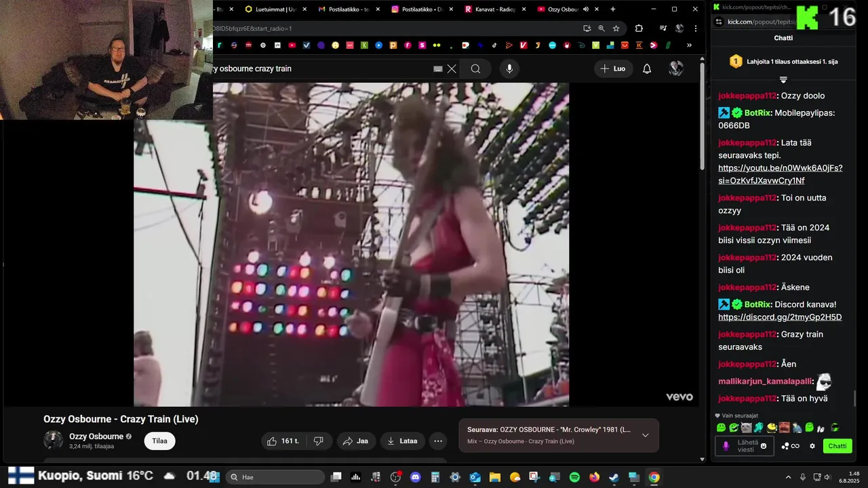Show hidden system tray icons chevron
The width and height of the screenshot is (868, 488).
point(788,477)
